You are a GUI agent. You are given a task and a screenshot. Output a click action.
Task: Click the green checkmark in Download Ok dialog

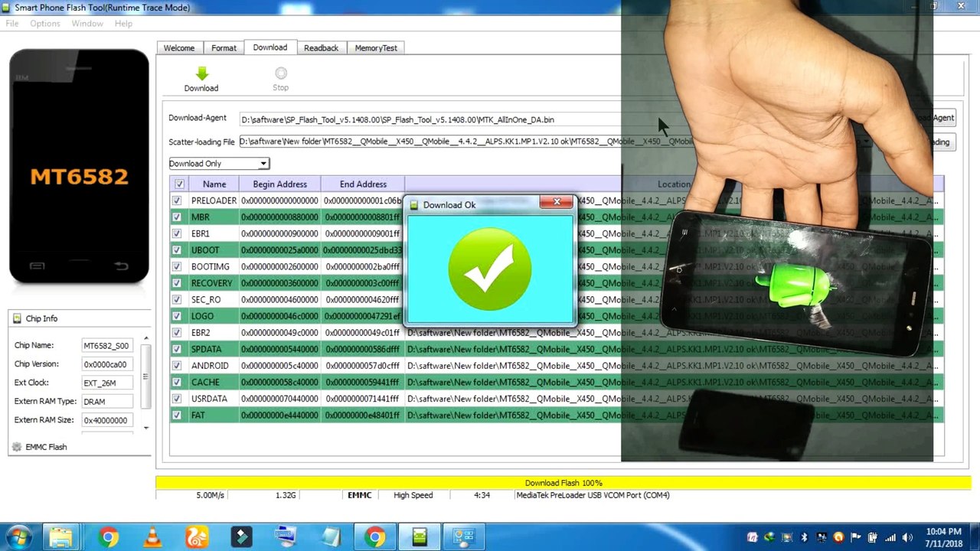coord(490,269)
